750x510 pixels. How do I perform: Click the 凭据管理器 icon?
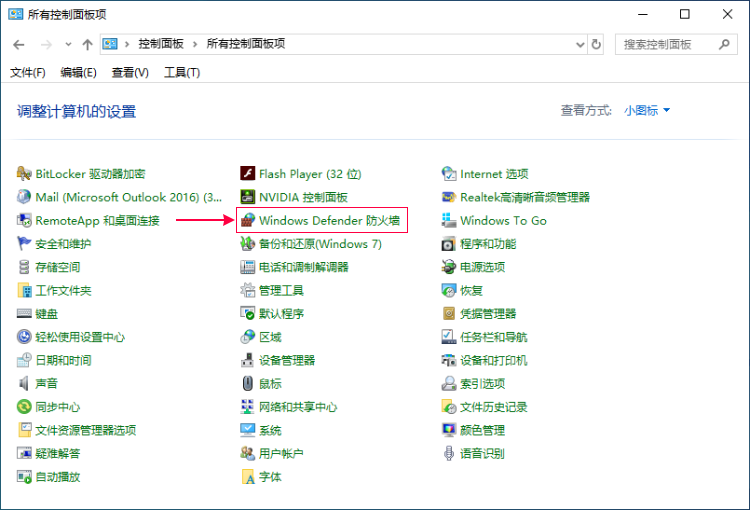click(449, 313)
